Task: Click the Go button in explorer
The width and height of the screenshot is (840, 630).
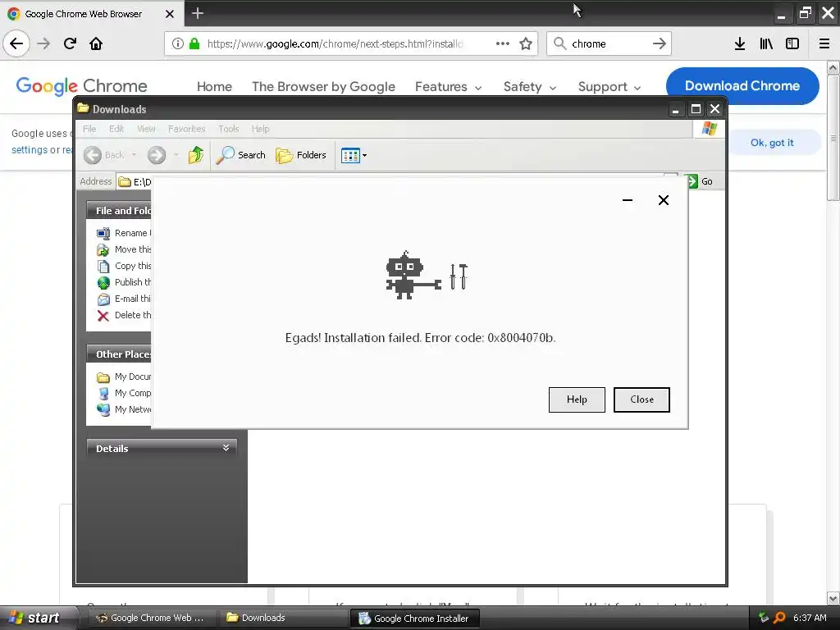Action: (700, 181)
